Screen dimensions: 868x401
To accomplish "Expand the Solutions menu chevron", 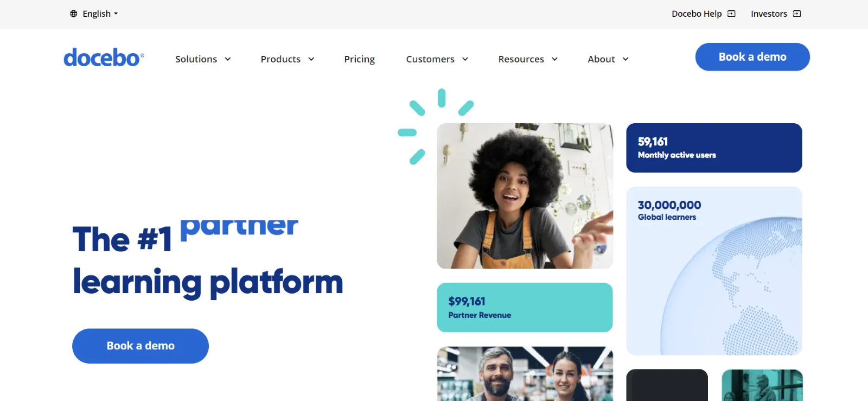I will tap(228, 59).
